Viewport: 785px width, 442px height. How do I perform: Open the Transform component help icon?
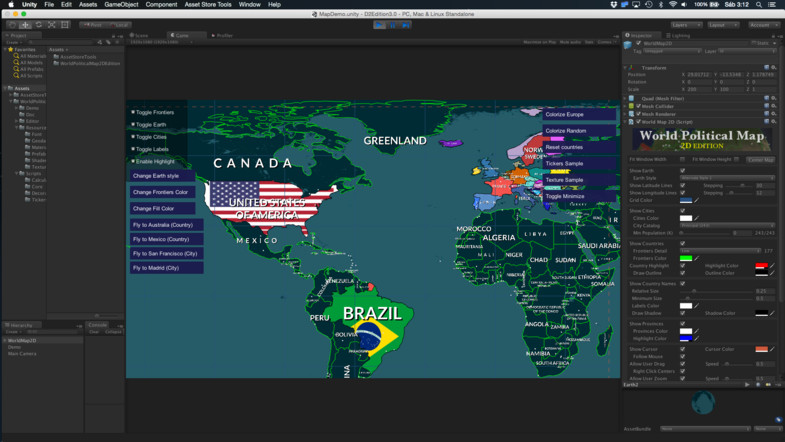click(x=766, y=68)
